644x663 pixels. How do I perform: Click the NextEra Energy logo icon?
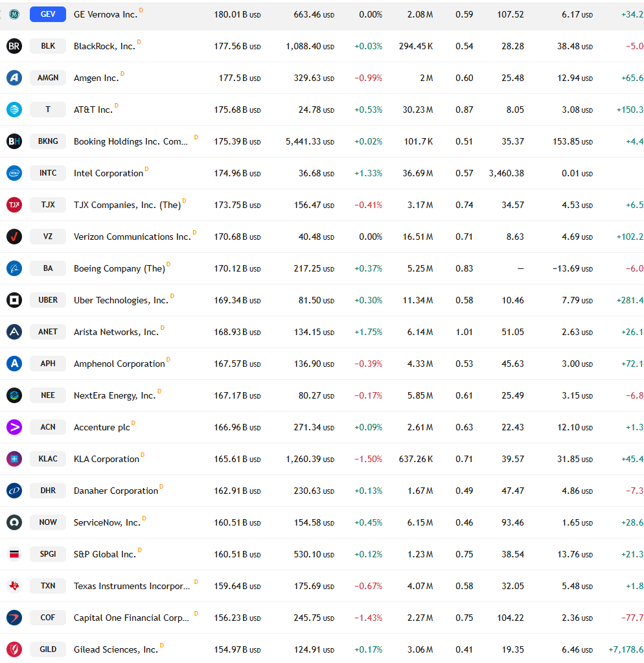point(14,395)
